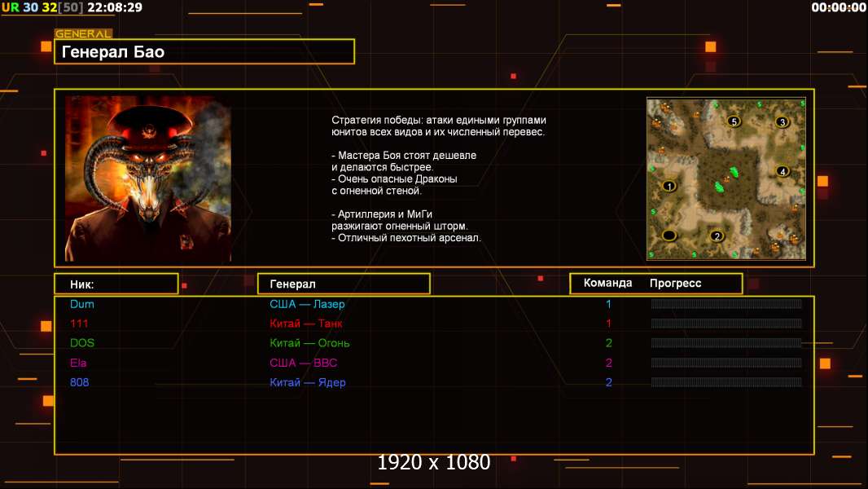Select player nickname '111'

click(79, 324)
